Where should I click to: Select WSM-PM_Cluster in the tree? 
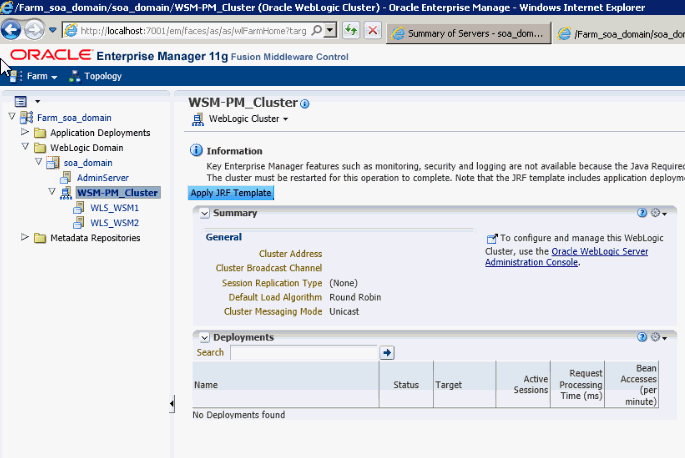pos(118,193)
